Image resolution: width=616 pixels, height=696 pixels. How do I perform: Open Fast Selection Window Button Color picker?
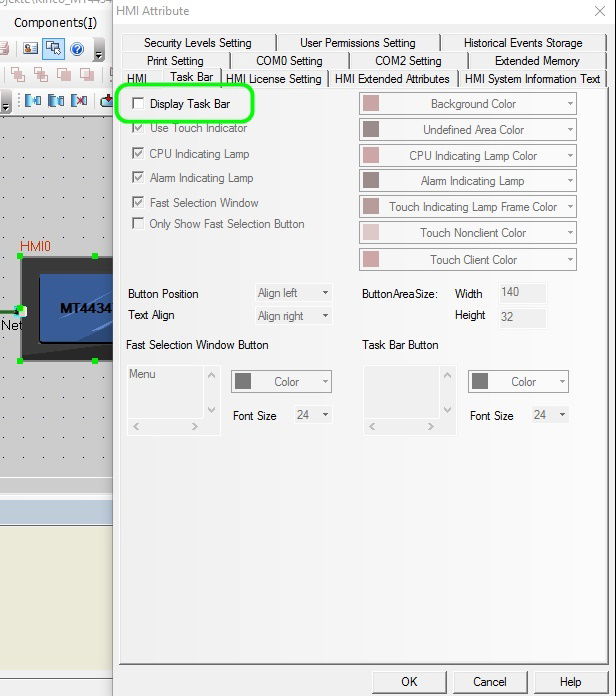tap(281, 382)
